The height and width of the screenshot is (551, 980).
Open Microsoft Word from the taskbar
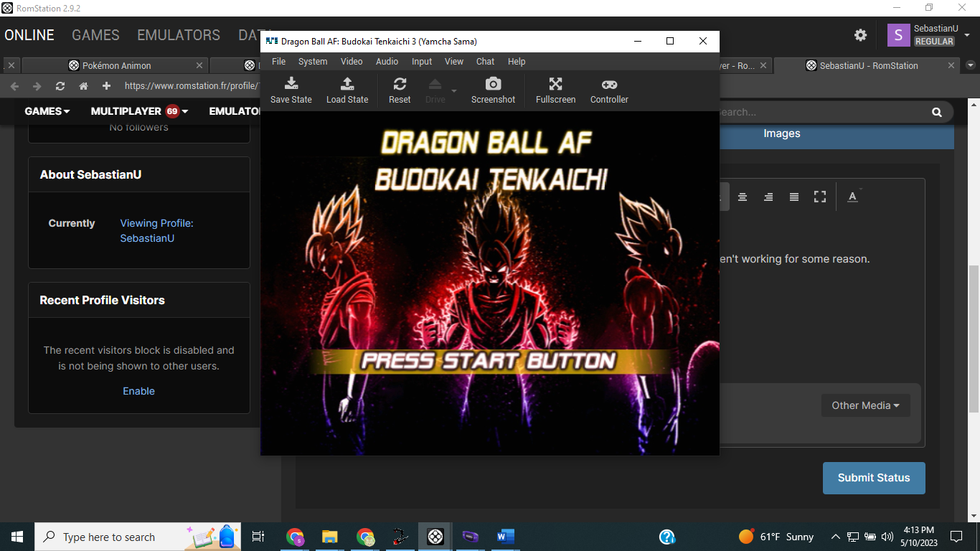click(x=506, y=537)
